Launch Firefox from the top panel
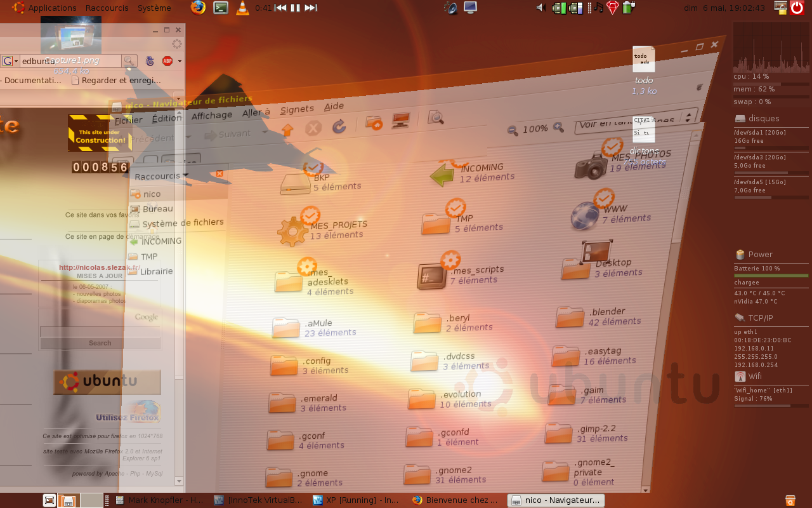The width and height of the screenshot is (812, 508). click(199, 8)
